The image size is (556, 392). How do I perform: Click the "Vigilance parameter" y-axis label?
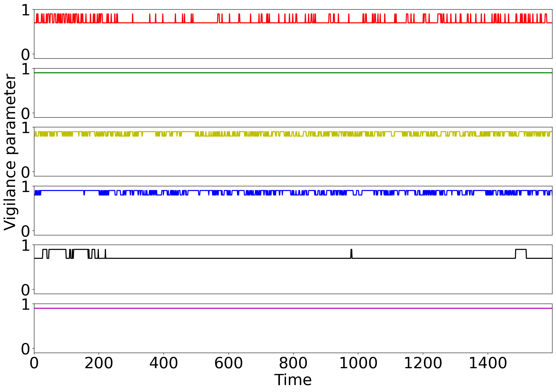pos(10,152)
